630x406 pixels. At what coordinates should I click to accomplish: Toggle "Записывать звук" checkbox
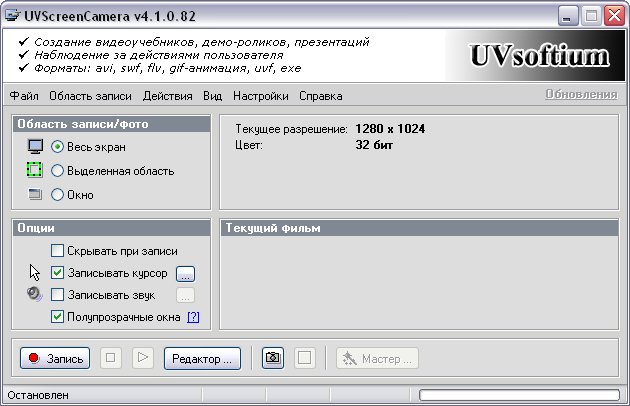click(58, 295)
